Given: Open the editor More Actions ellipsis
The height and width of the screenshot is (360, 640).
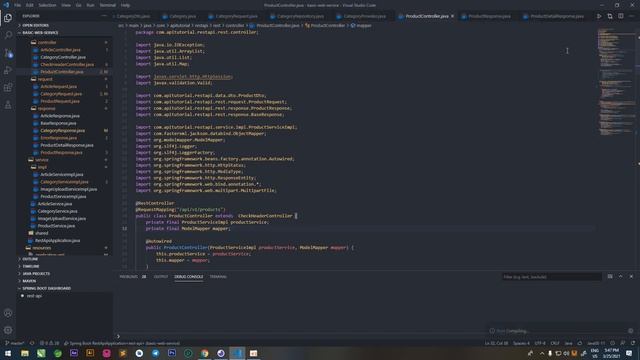Looking at the screenshot, I should tap(631, 16).
